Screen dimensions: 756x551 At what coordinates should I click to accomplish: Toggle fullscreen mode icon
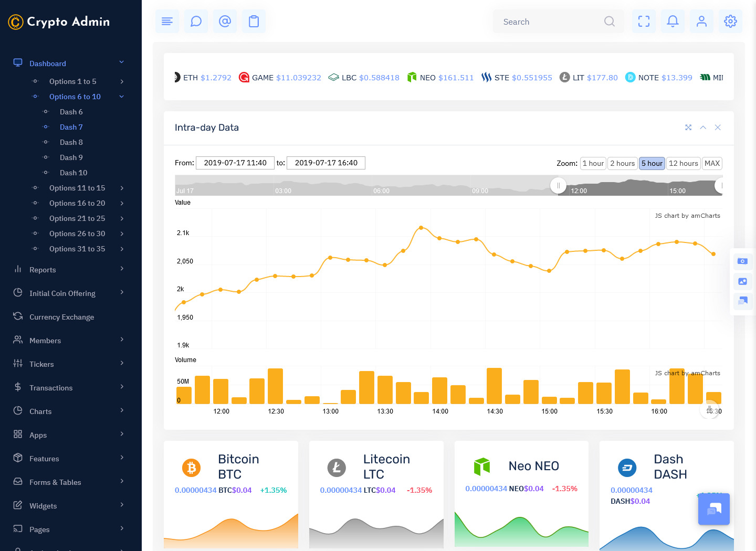pos(644,22)
